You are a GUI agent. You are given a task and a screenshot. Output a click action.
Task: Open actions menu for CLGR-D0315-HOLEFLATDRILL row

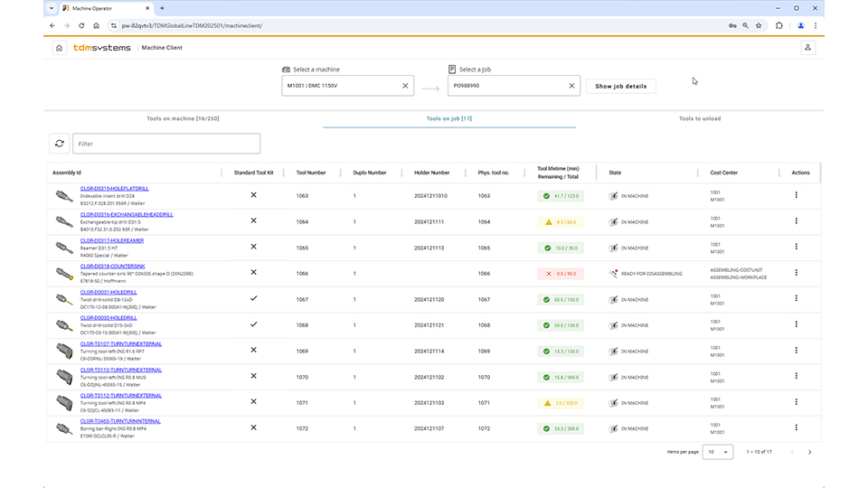tap(796, 195)
